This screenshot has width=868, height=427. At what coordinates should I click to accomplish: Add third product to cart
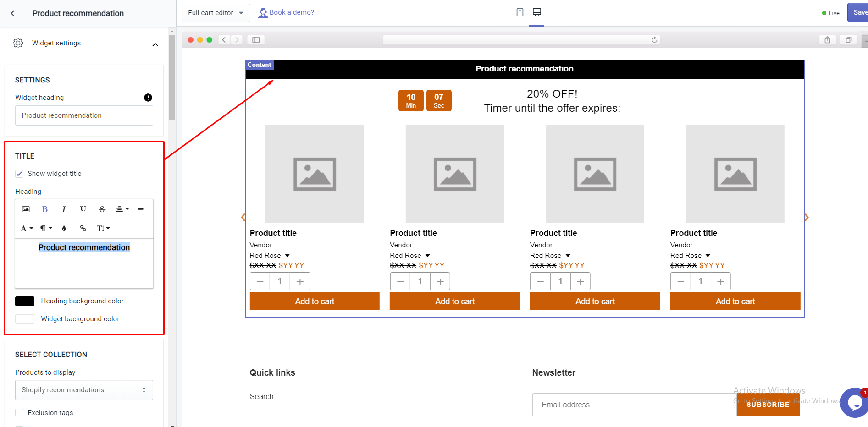point(595,301)
